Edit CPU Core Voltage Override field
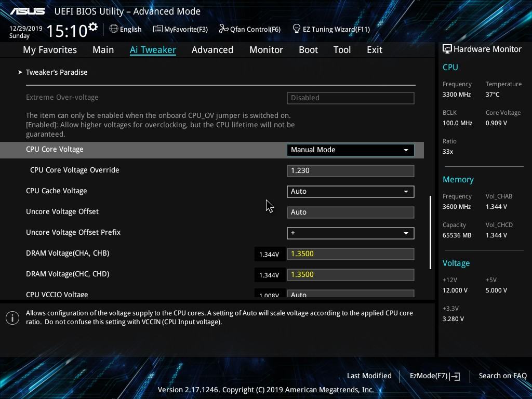The image size is (532, 399). click(351, 170)
